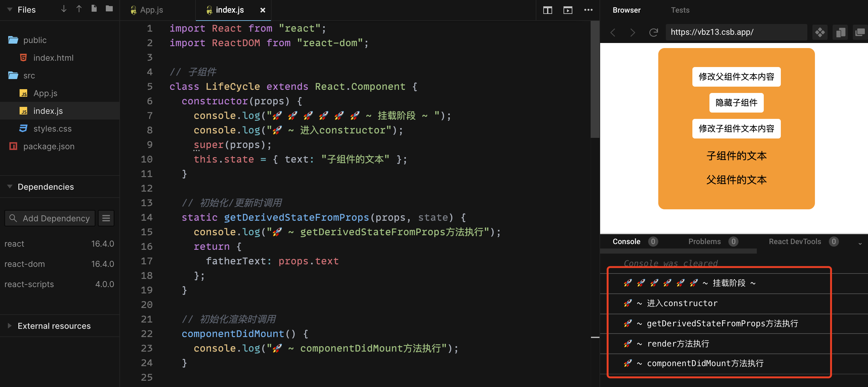Click the npm icon beside package.json

click(13, 146)
